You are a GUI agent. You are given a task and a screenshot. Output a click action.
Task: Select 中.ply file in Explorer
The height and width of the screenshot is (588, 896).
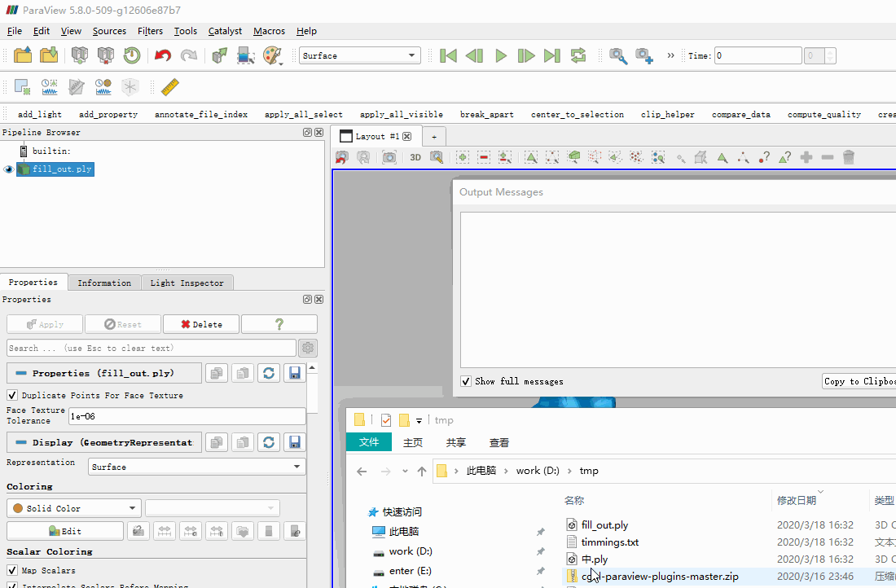(595, 559)
